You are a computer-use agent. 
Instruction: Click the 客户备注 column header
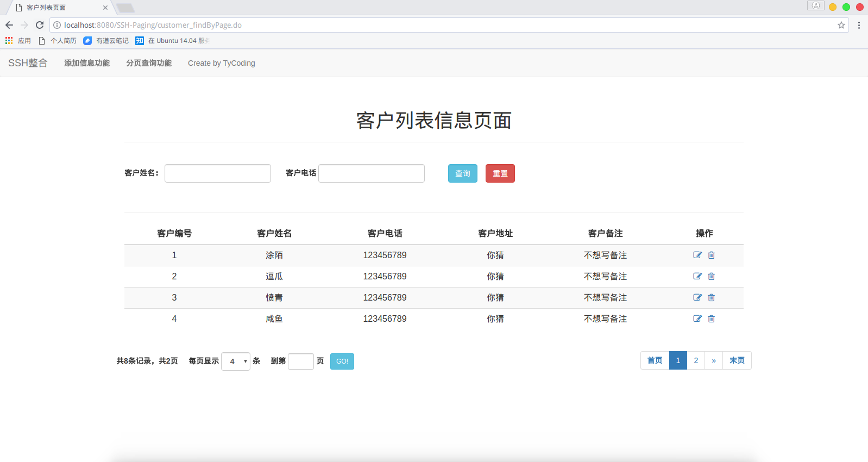606,233
